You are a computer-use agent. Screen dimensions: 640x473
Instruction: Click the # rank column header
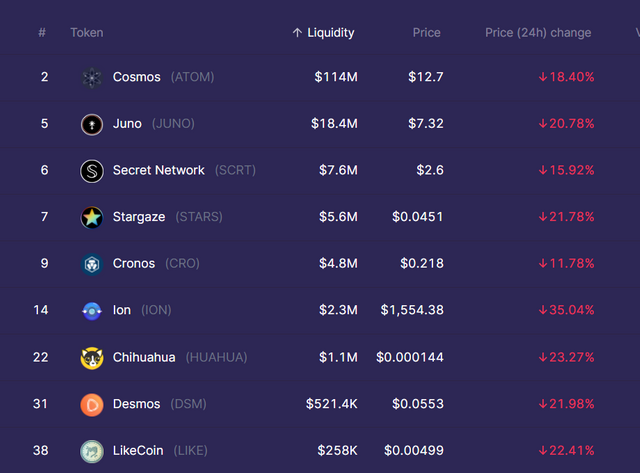[x=42, y=33]
